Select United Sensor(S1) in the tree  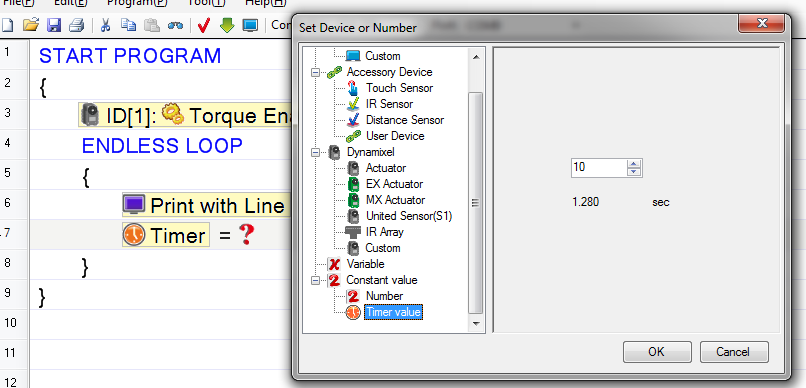tap(409, 216)
